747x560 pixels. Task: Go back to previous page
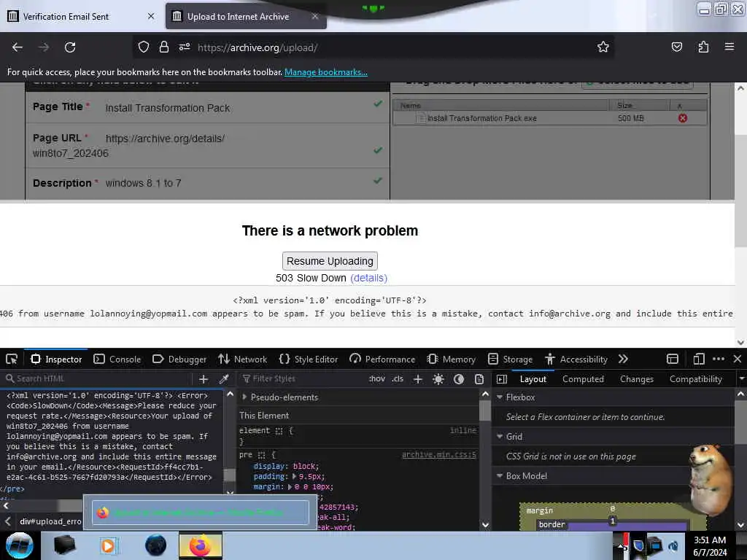point(18,47)
